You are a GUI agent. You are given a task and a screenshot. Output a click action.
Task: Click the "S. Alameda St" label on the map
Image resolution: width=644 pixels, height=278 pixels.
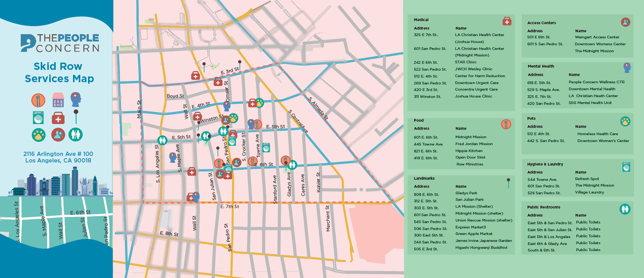tap(318, 108)
